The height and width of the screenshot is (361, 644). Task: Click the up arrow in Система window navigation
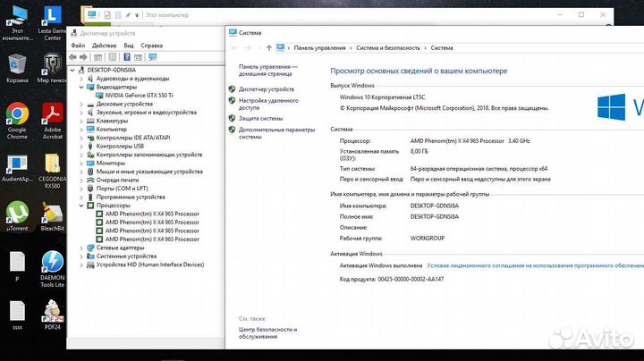(x=269, y=48)
